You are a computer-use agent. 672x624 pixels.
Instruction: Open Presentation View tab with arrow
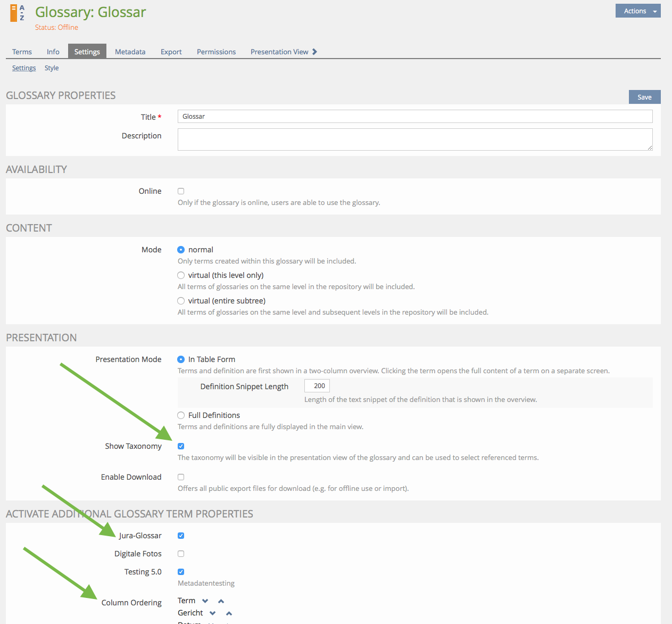284,52
